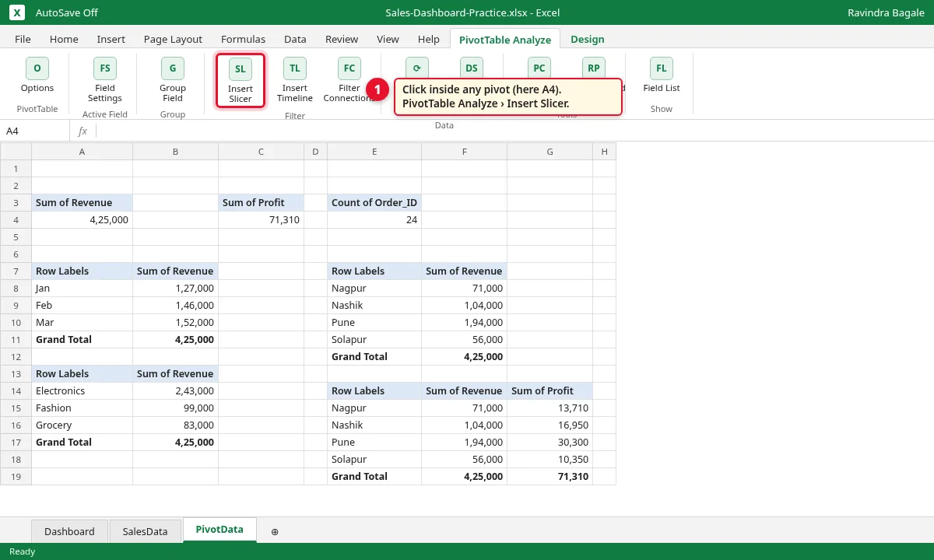Open the Help tab

point(429,39)
